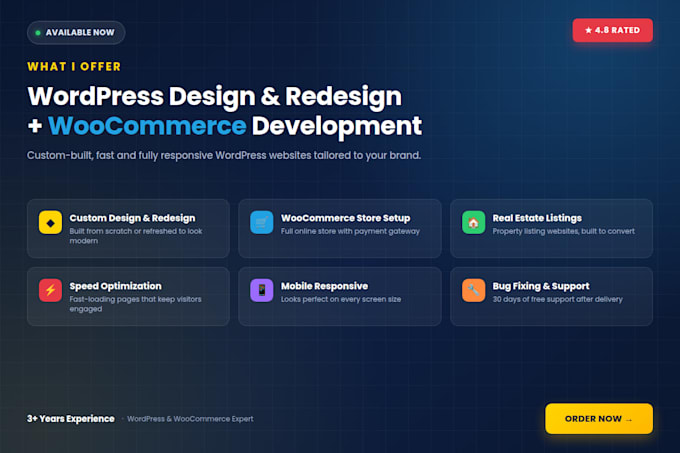Select the Mobile Responsive title
680x453 pixels.
(324, 286)
